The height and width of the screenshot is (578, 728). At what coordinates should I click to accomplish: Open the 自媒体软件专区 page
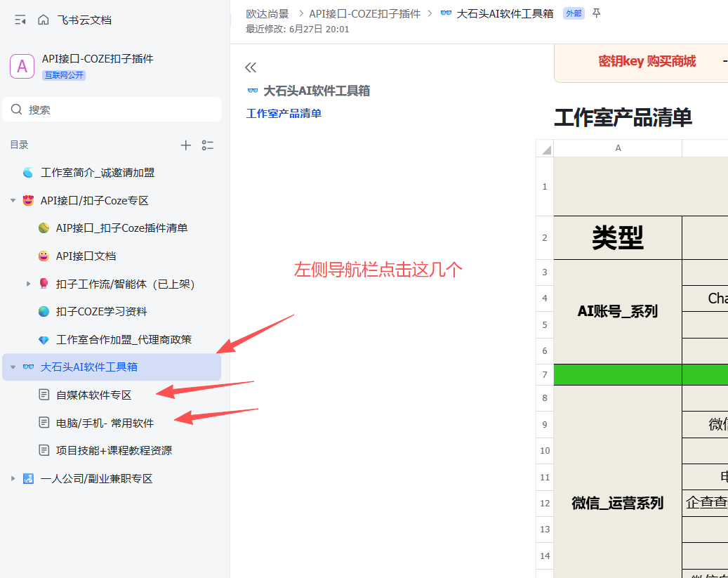click(93, 395)
